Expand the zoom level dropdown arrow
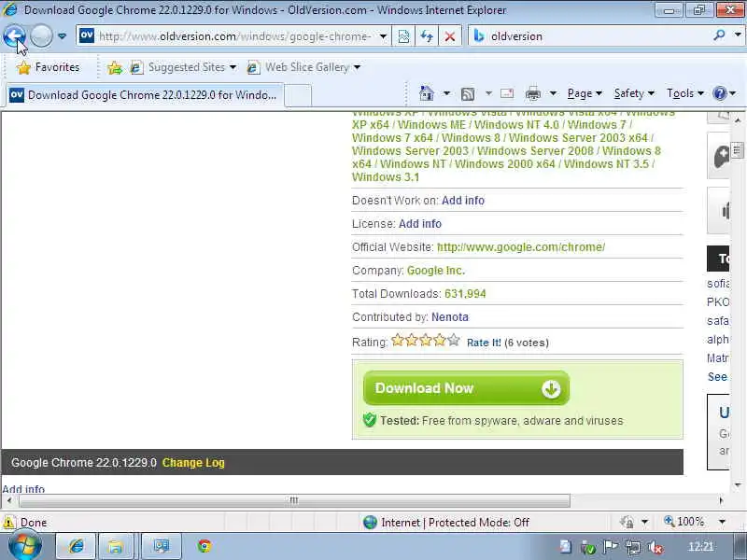Screen dimensions: 747x560 coord(722,522)
